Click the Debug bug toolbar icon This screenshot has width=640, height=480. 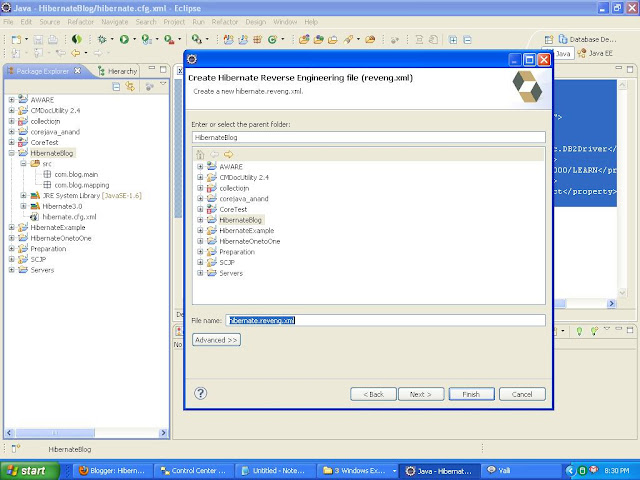tap(102, 40)
